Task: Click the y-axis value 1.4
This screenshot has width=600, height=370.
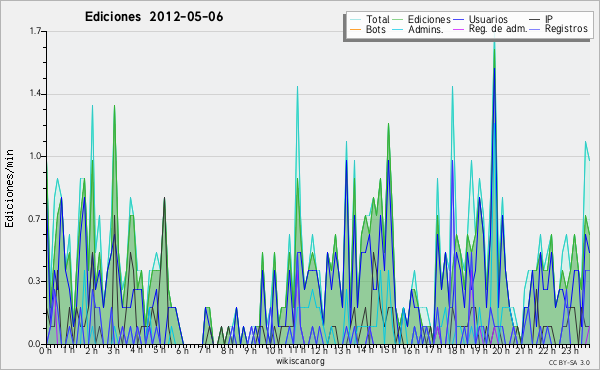Action: (x=36, y=94)
